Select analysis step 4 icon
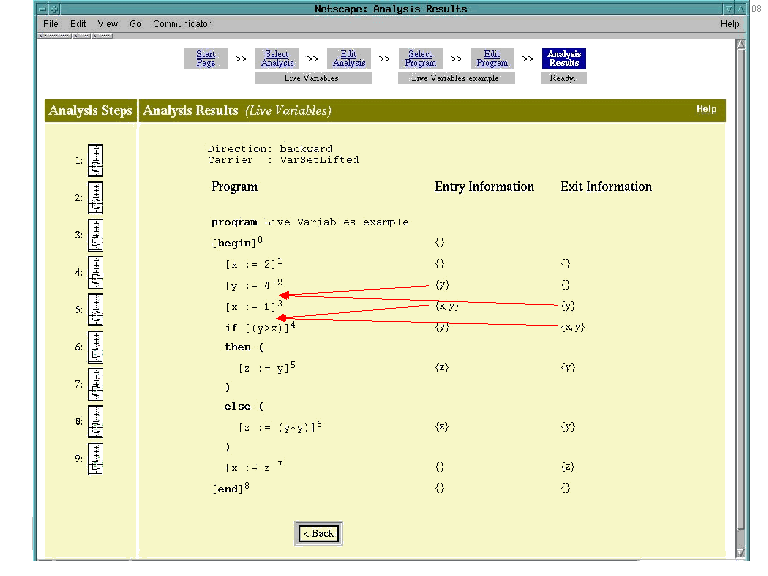Screen dimensions: 768x576 tap(96, 272)
